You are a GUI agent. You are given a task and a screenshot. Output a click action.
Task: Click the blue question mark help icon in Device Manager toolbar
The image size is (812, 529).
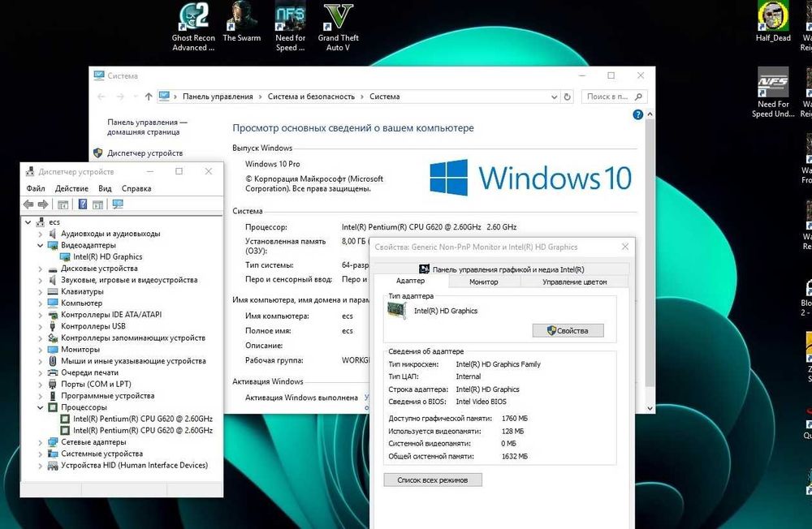click(82, 204)
